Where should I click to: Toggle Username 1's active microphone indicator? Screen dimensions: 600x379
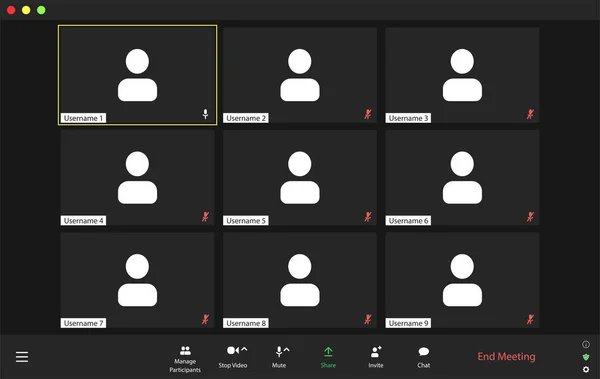click(205, 114)
